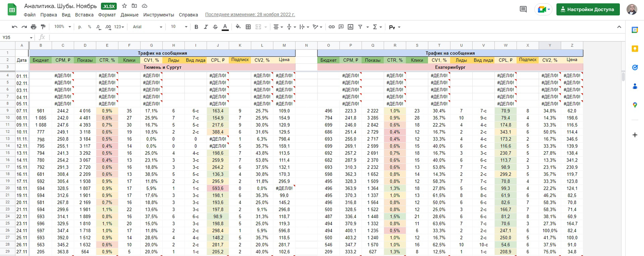The image size is (644, 256).
Task: Click the print icon
Action: [33, 27]
